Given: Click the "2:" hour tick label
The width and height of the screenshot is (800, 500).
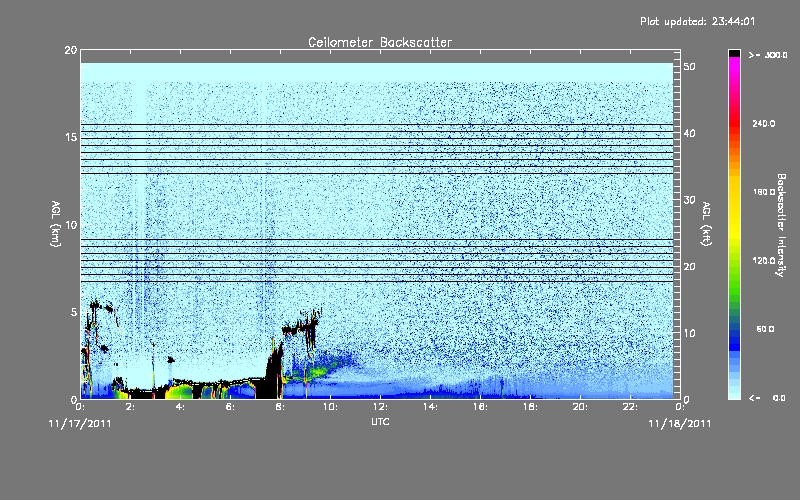Looking at the screenshot, I should pyautogui.click(x=131, y=407).
